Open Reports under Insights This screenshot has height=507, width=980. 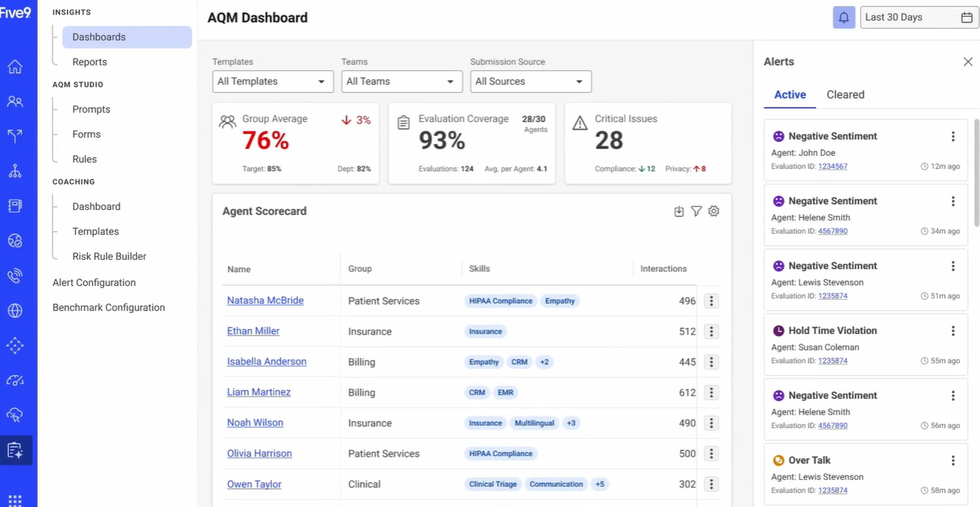tap(90, 62)
